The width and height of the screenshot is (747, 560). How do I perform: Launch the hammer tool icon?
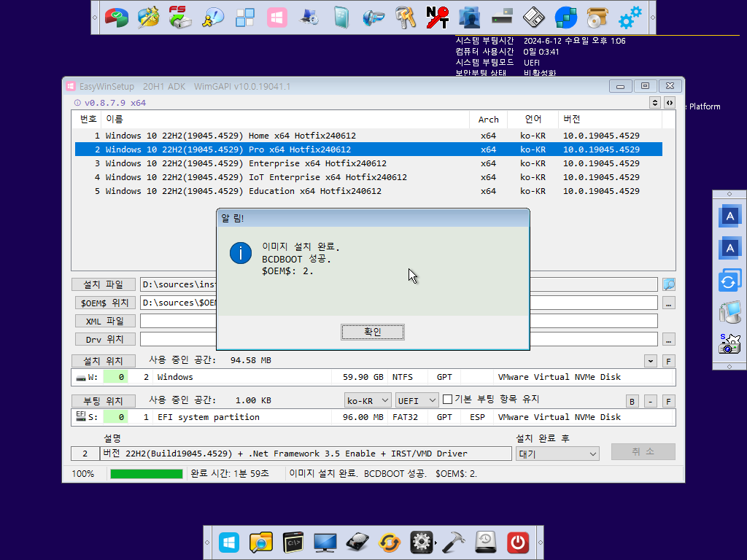(x=454, y=542)
